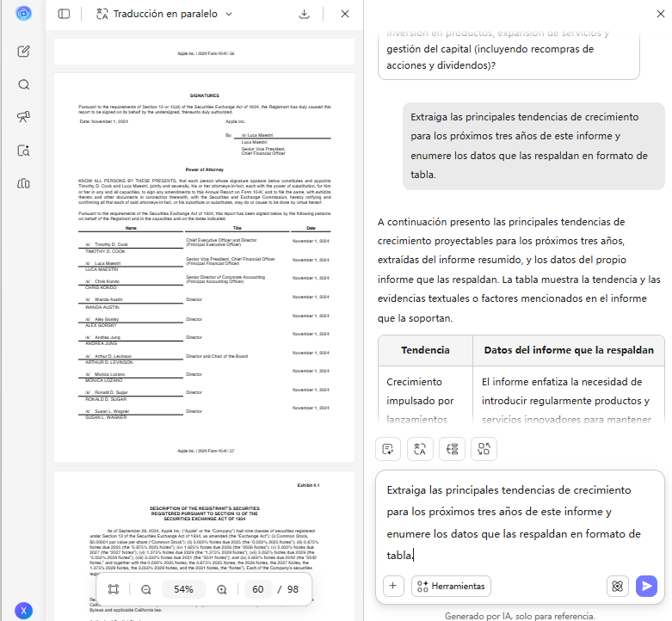Click the Apple Inc. 2024 Form 10-K 57 footer
Screen dimensions: 672x621
tap(206, 451)
